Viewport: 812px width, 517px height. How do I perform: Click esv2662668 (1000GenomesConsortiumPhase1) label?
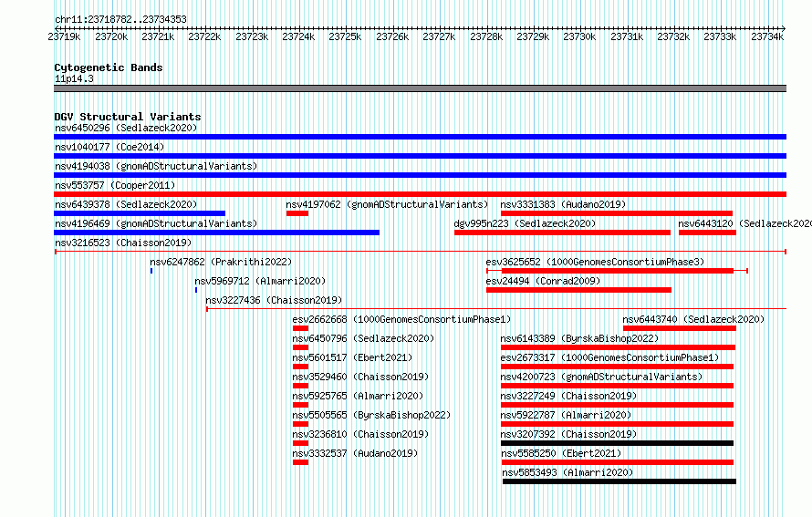pyautogui.click(x=401, y=319)
